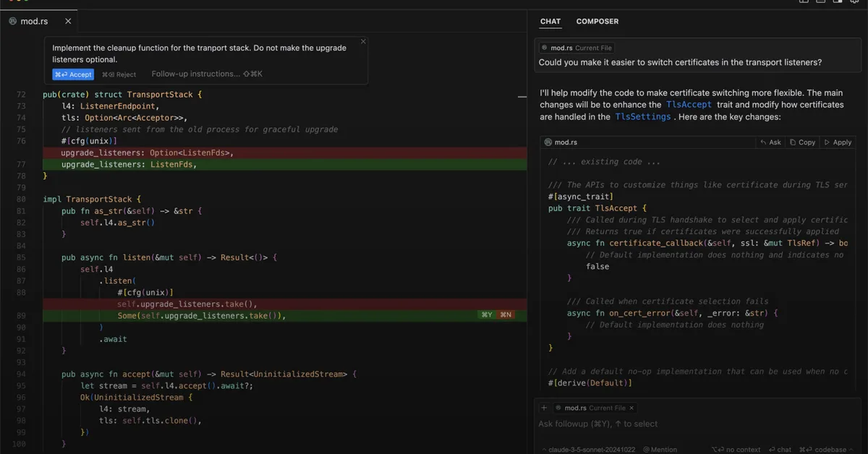Click the + icon to add chat context
The width and height of the screenshot is (868, 454).
point(543,408)
